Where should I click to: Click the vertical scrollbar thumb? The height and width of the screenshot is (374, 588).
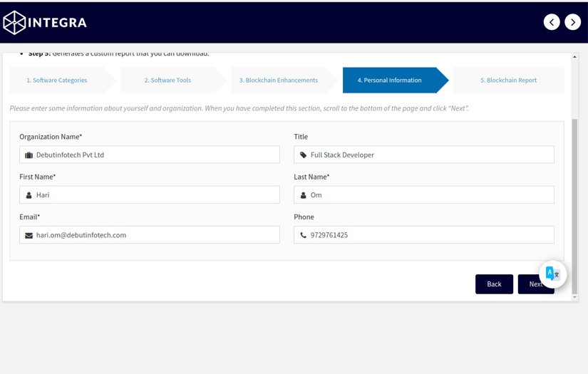click(x=574, y=206)
